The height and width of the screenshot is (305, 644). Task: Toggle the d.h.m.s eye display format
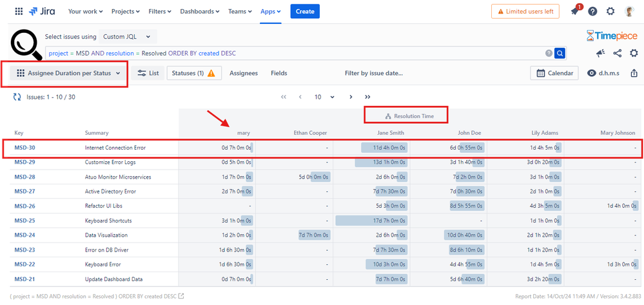tap(603, 73)
